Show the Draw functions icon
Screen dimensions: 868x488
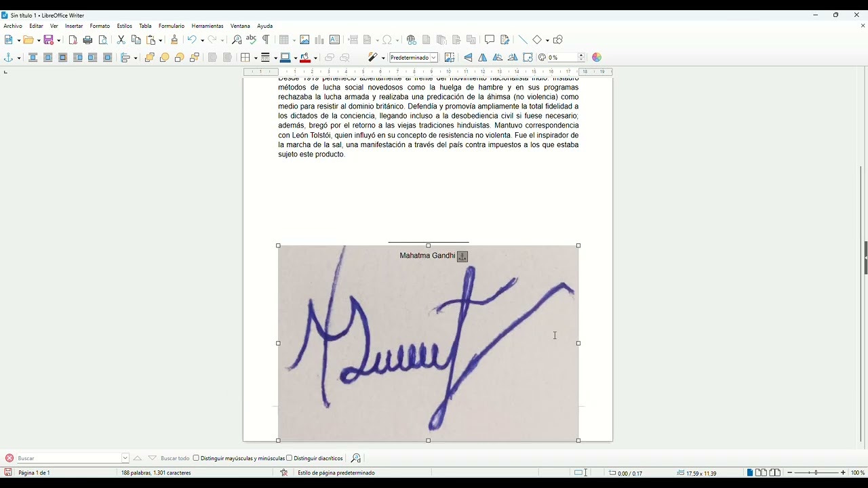[x=558, y=40]
